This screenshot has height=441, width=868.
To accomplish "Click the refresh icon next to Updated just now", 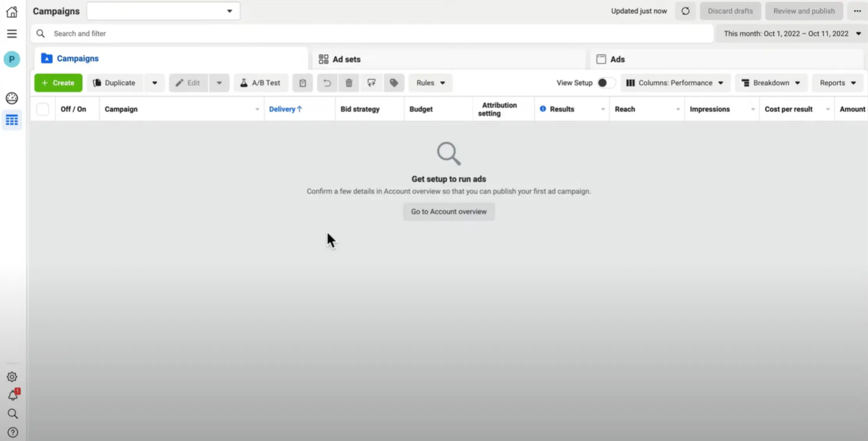I will tap(685, 11).
